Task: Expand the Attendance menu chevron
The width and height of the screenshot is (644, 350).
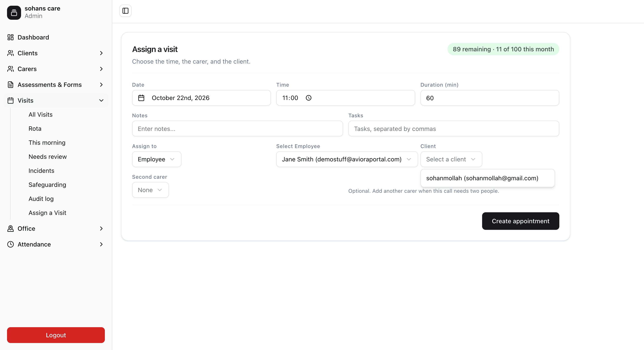Action: [101, 244]
